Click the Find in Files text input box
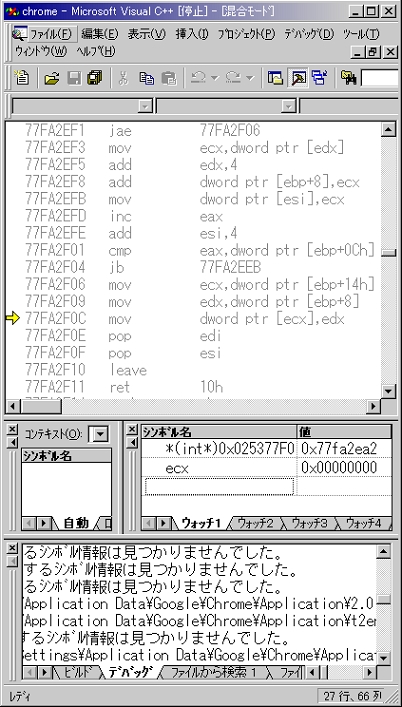This screenshot has height=707, width=402. (x=379, y=78)
